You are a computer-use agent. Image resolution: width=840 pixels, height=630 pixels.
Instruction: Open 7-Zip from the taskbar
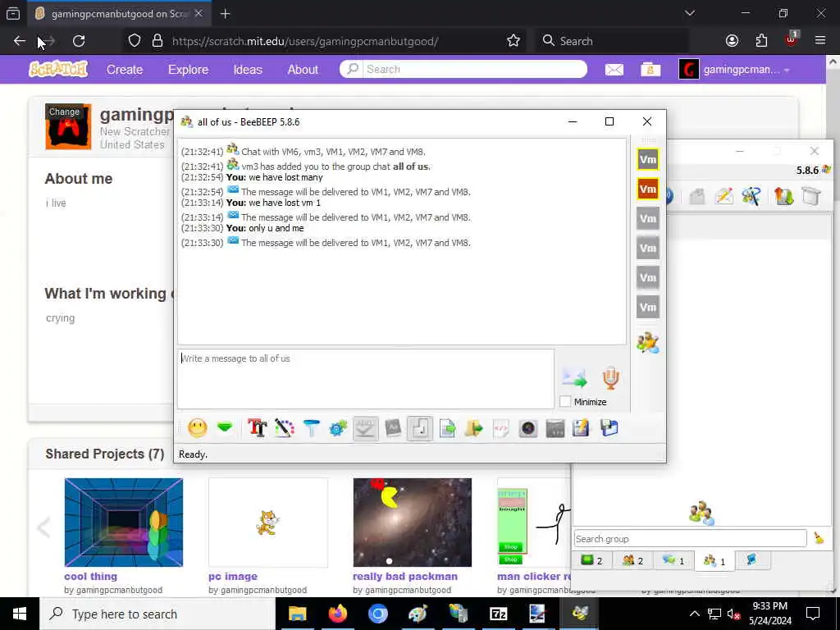tap(498, 614)
